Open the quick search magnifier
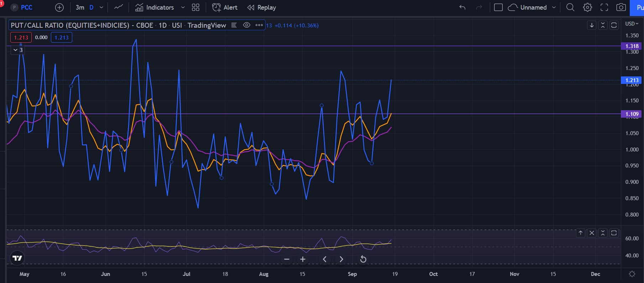This screenshot has height=283, width=644. tap(570, 7)
